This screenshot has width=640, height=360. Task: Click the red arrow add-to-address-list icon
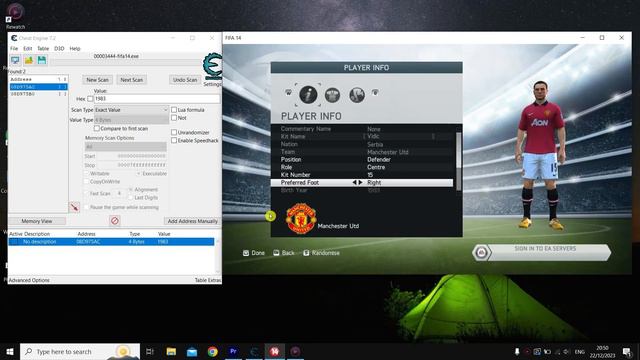tap(74, 207)
